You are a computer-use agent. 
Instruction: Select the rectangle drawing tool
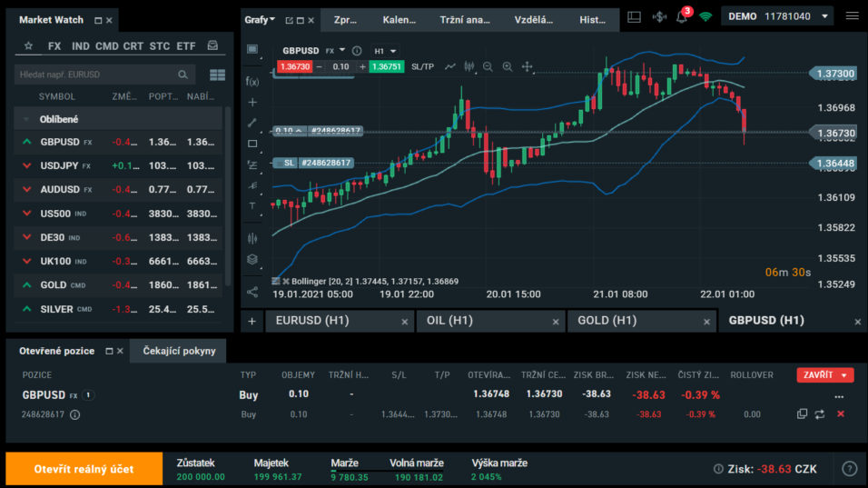click(x=252, y=144)
